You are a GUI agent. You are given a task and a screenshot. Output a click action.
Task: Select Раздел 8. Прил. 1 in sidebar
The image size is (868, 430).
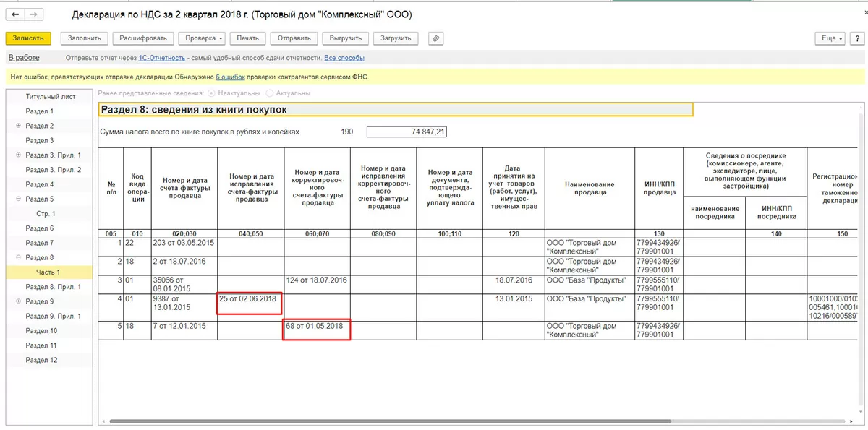coord(54,287)
